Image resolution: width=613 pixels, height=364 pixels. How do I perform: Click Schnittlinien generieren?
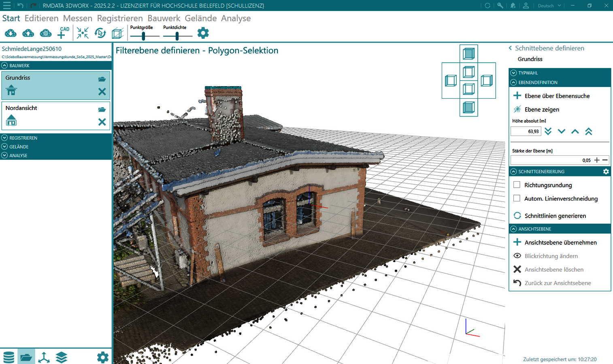coord(555,216)
